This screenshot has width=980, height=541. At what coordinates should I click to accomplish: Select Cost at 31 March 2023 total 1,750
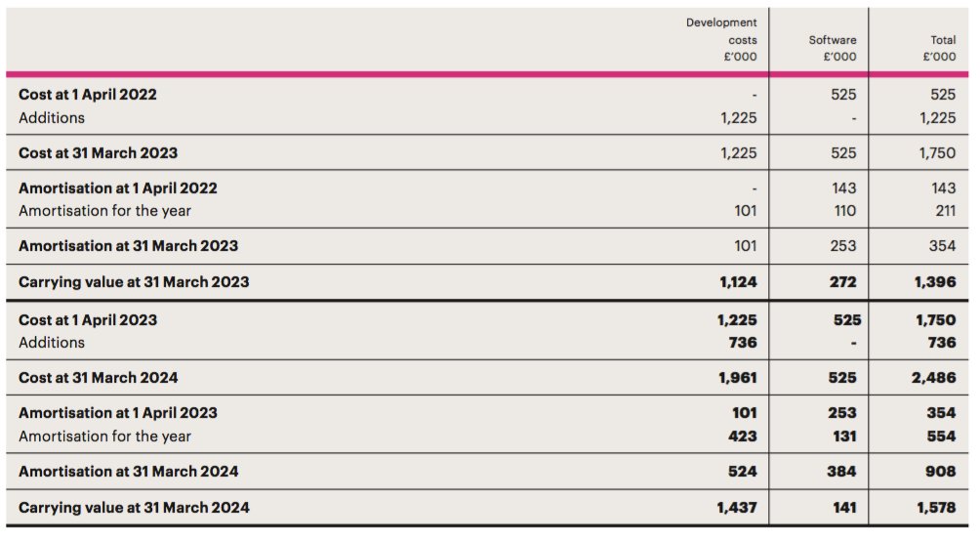pos(937,152)
